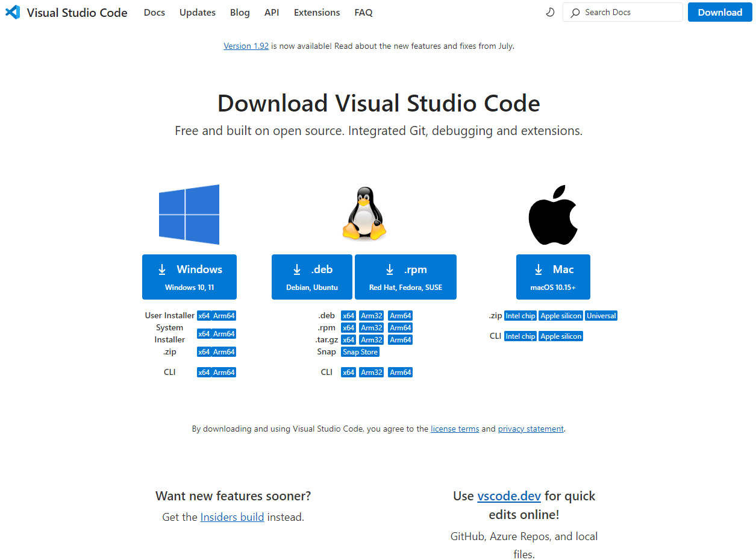The image size is (756, 560).
Task: Select Arm64 for Windows CLI
Action: point(223,373)
